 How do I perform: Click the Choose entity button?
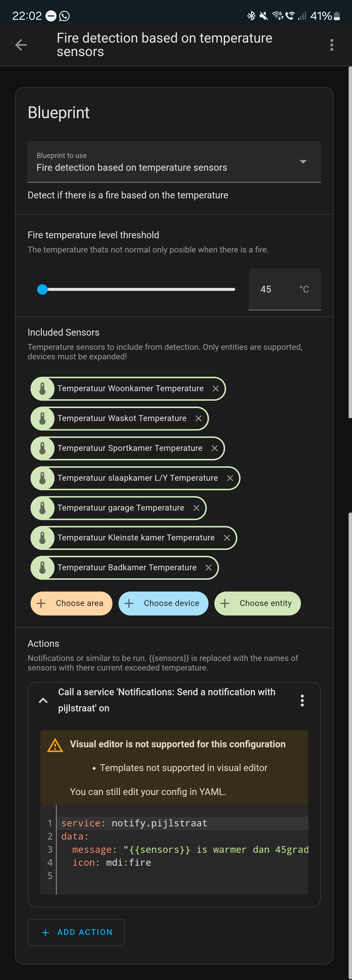tap(257, 603)
